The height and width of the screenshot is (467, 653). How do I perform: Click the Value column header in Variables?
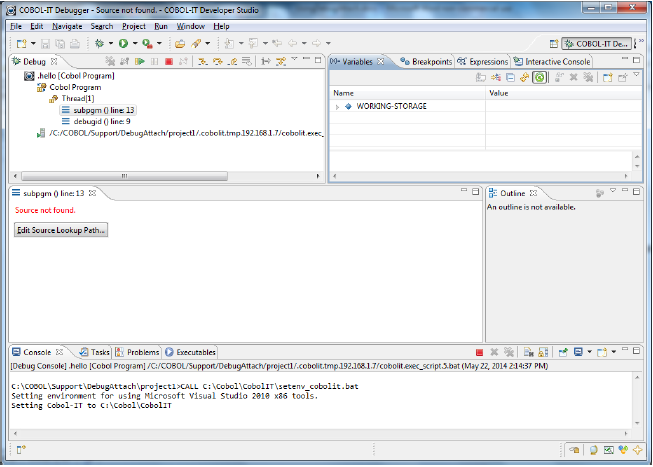tap(563, 93)
